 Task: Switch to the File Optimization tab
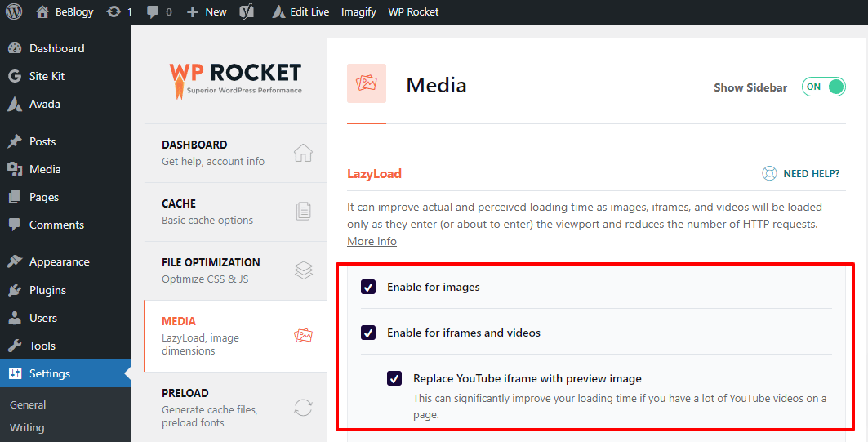click(x=236, y=270)
